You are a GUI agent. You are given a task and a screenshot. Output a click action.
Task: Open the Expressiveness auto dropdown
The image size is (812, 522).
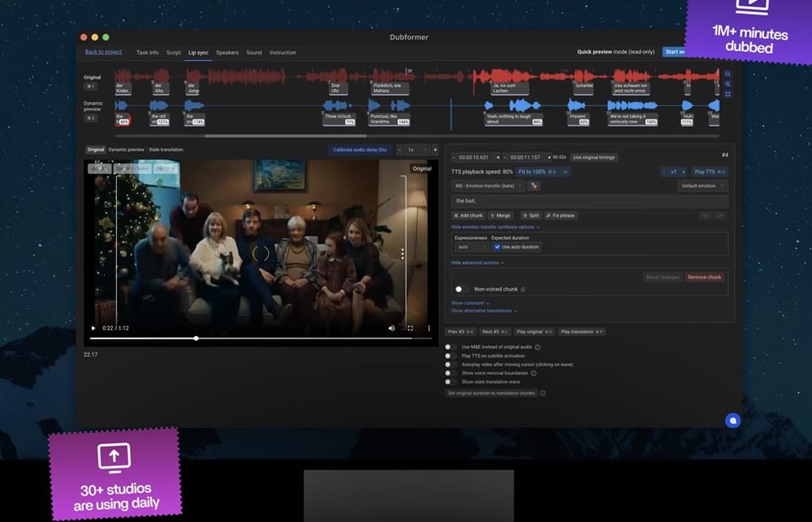[x=471, y=247]
